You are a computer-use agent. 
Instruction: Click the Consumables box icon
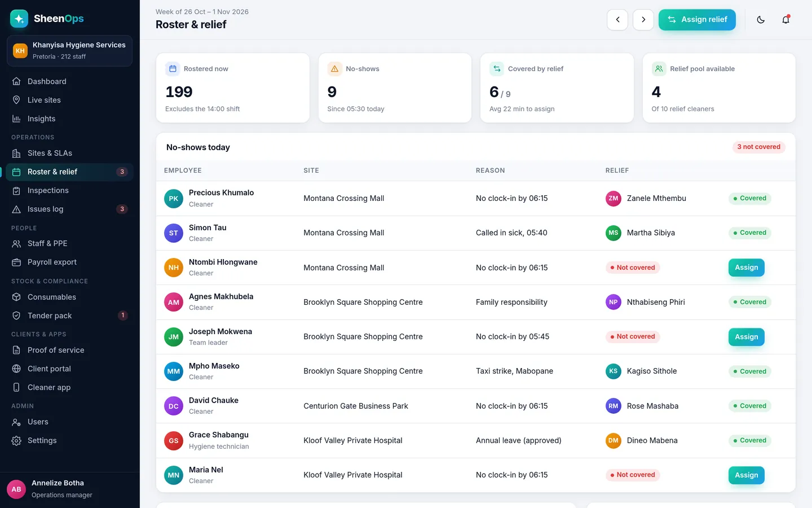click(x=16, y=297)
